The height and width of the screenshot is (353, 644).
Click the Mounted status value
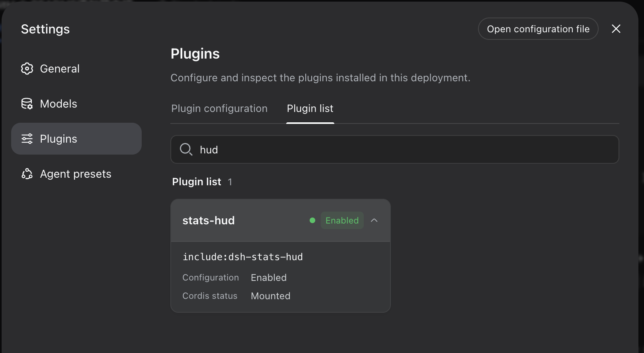click(x=271, y=296)
